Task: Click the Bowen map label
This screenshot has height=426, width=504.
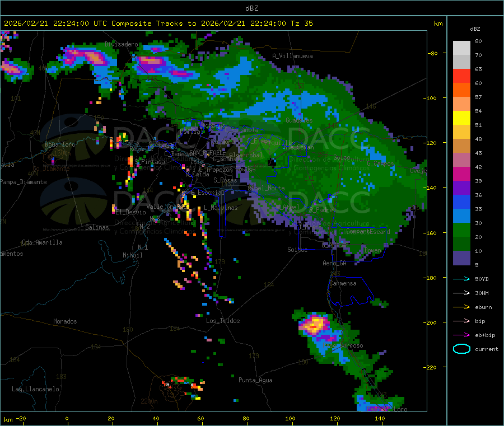Action: (372, 250)
